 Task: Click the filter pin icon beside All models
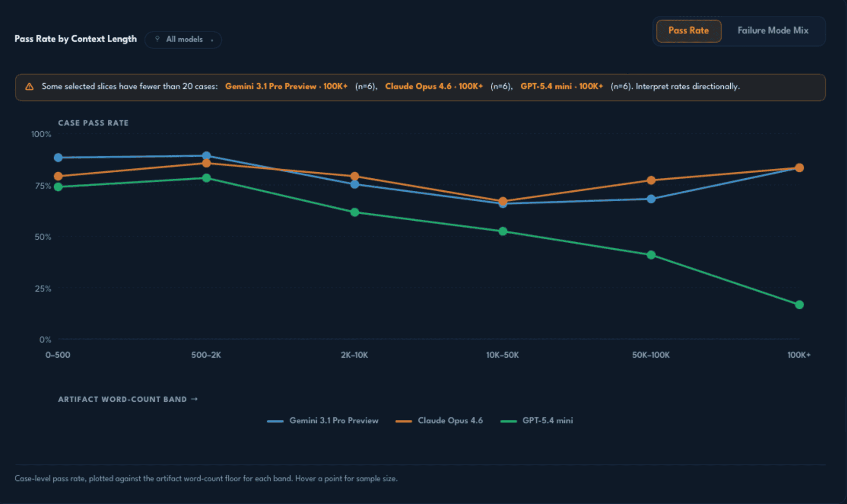tap(157, 39)
